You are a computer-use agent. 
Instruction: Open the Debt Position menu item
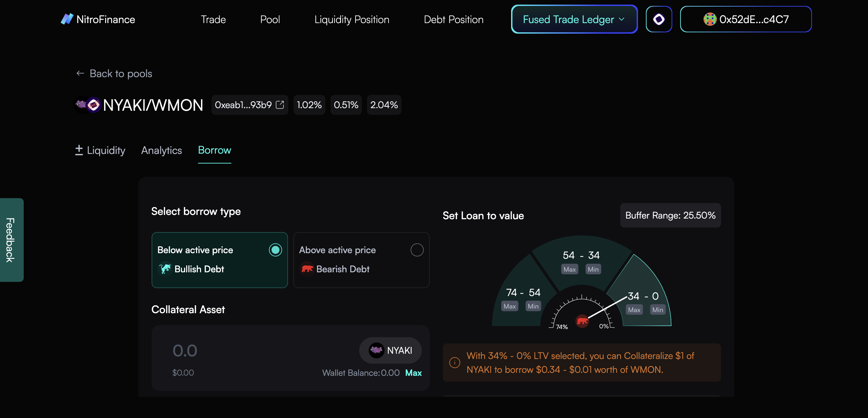pyautogui.click(x=453, y=19)
